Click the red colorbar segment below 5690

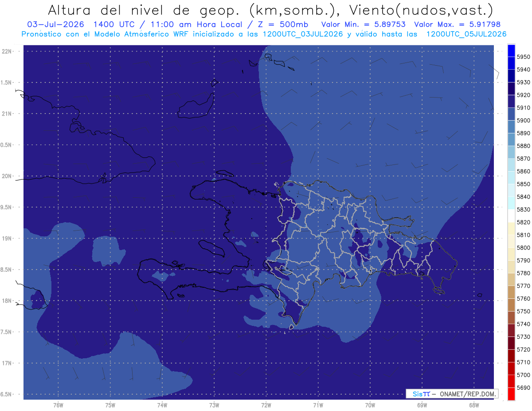click(x=511, y=394)
